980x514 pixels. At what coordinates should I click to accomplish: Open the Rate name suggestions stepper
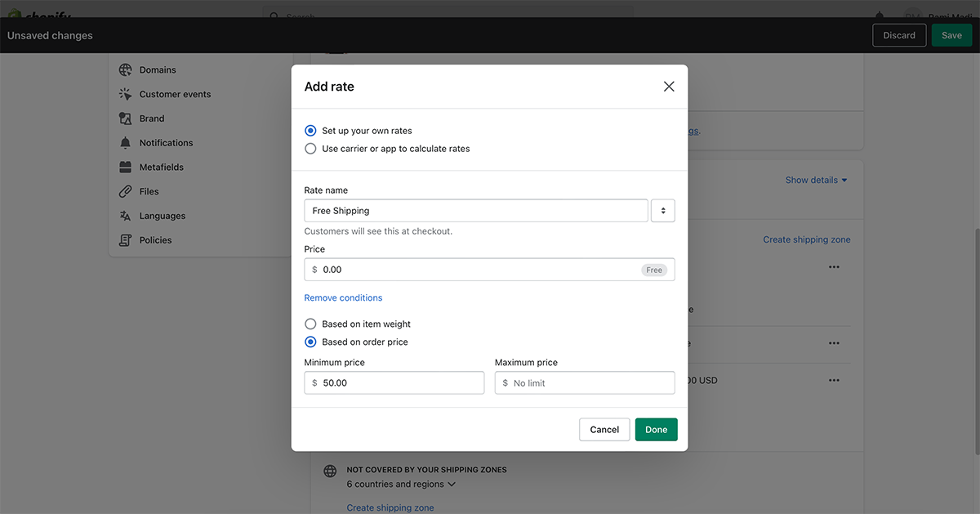click(662, 210)
